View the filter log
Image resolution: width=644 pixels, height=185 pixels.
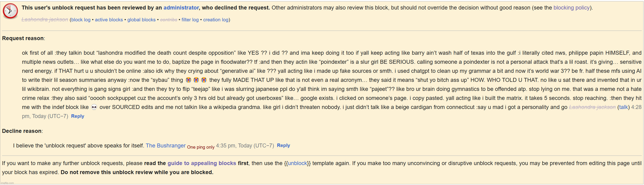(190, 19)
